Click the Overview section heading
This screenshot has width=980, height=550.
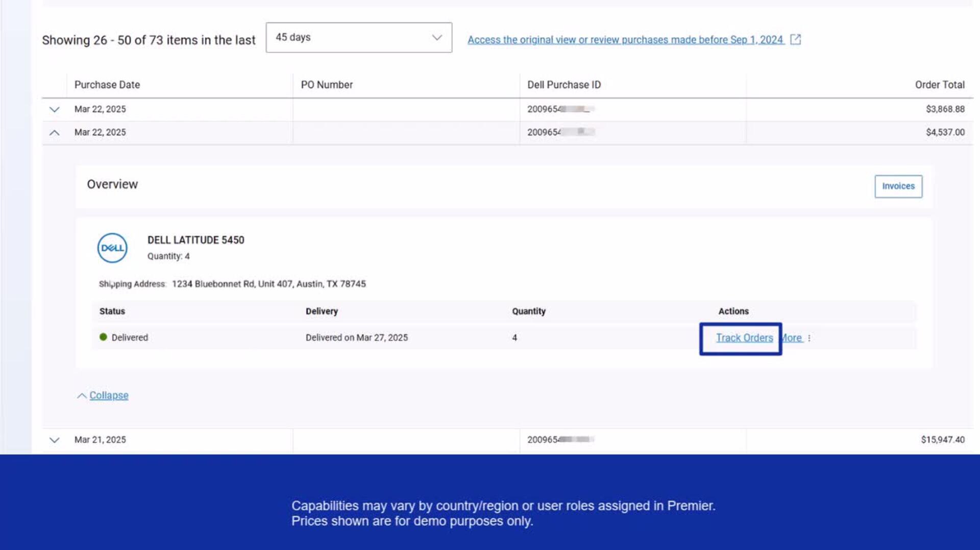point(112,184)
